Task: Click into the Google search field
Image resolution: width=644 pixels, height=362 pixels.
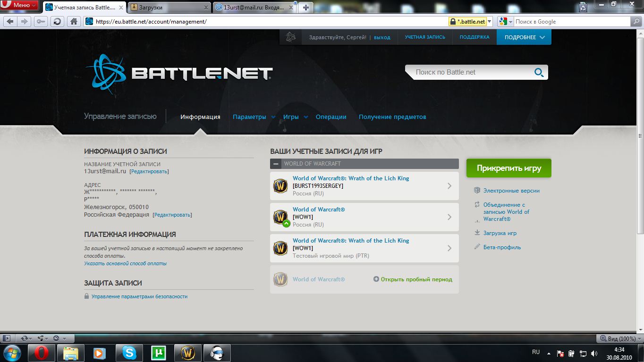Action: (x=572, y=21)
